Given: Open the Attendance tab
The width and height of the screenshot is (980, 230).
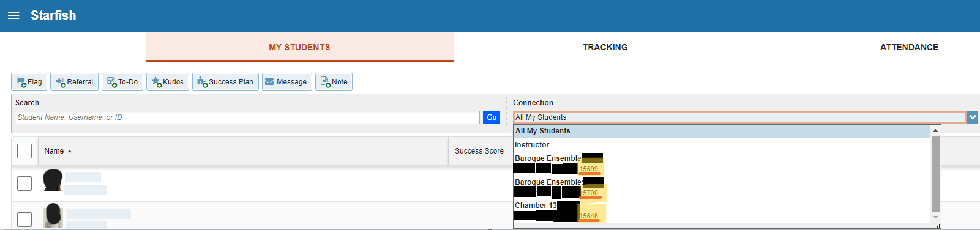Looking at the screenshot, I should pyautogui.click(x=909, y=47).
